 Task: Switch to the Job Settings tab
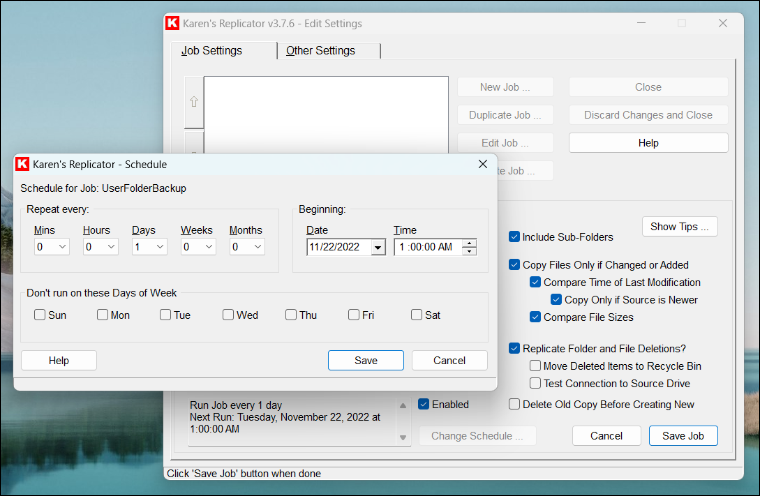click(x=224, y=50)
